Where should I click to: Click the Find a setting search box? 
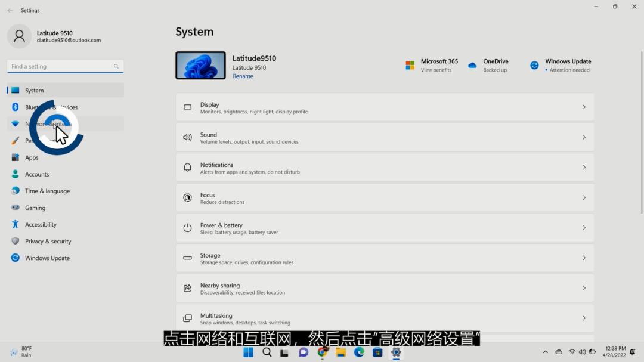(x=64, y=66)
